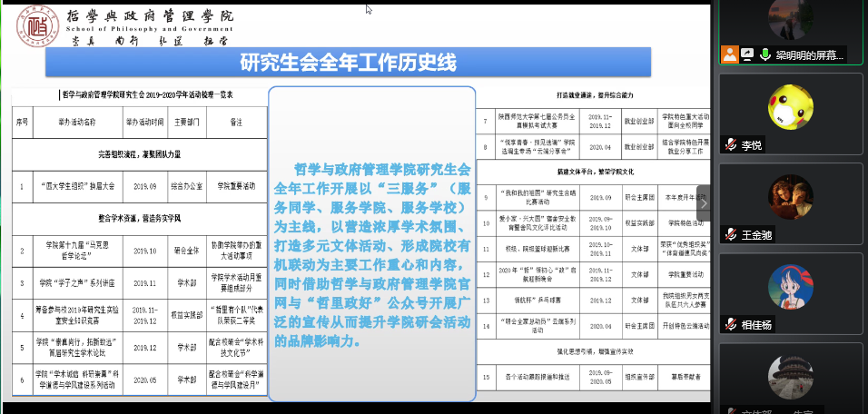Click the participant name 王金驰
This screenshot has width=868, height=414.
pos(756,234)
